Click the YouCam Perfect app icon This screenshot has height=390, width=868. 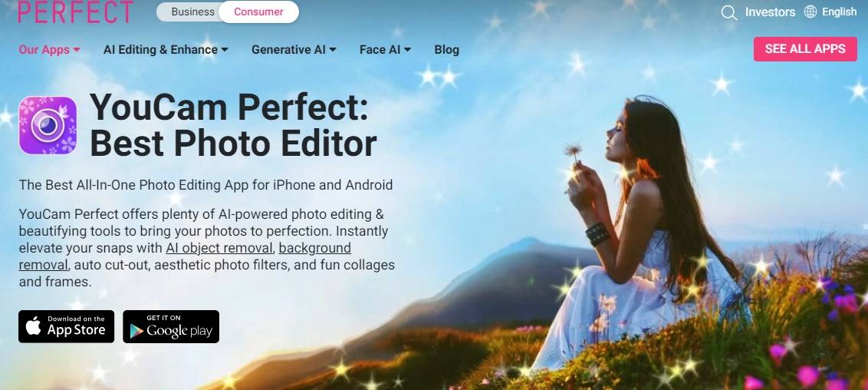[48, 125]
